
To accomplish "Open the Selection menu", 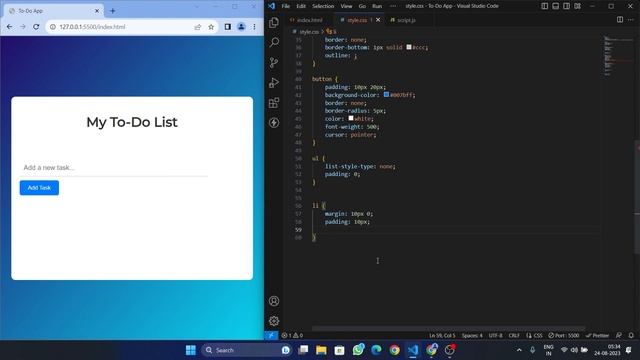I will click(x=323, y=6).
